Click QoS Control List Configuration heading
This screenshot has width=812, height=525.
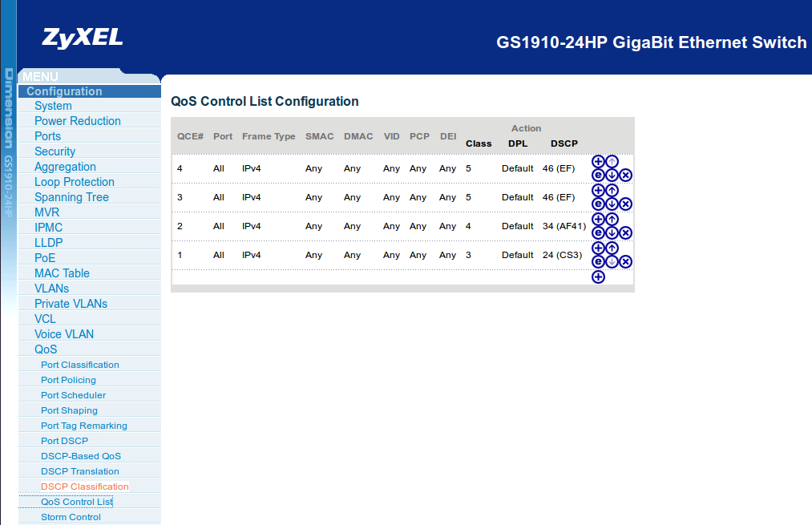tap(265, 102)
